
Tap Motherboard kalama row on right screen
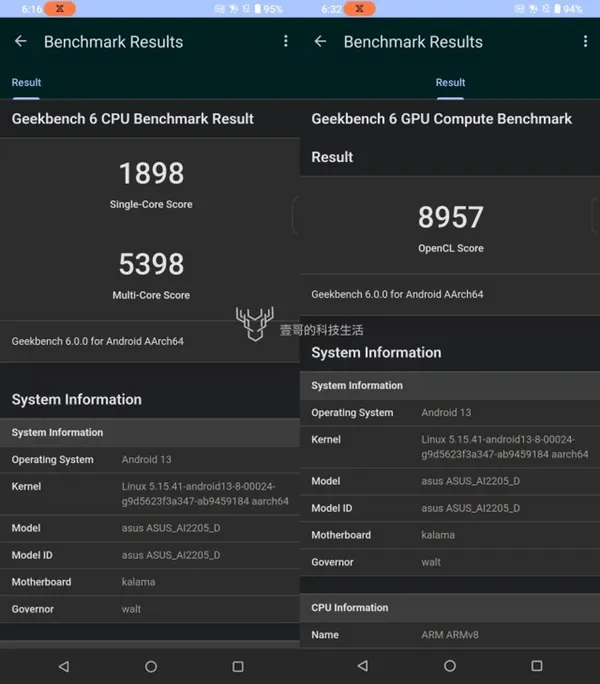coord(450,535)
